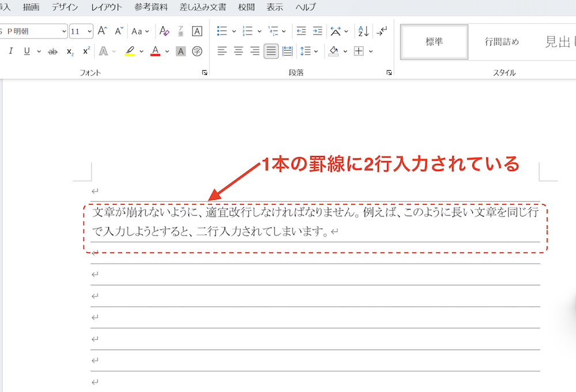576x392 pixels.
Task: Apply numbered list
Action: 248,31
